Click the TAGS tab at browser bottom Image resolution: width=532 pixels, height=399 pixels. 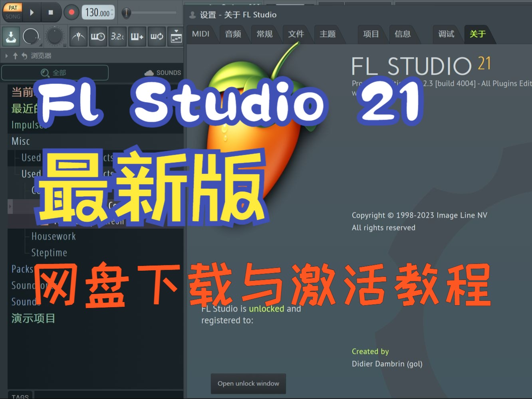20,395
